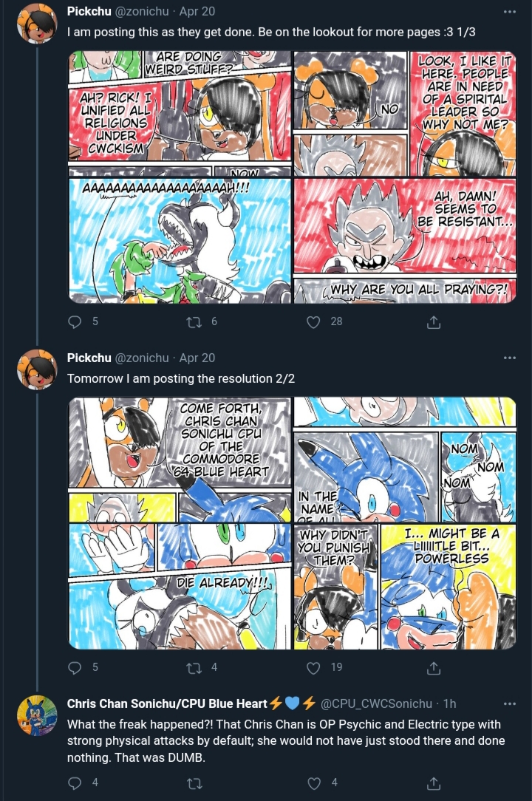Viewport: 532px width, 801px height.
Task: Like the tweet with 19 likes
Action: pos(313,667)
